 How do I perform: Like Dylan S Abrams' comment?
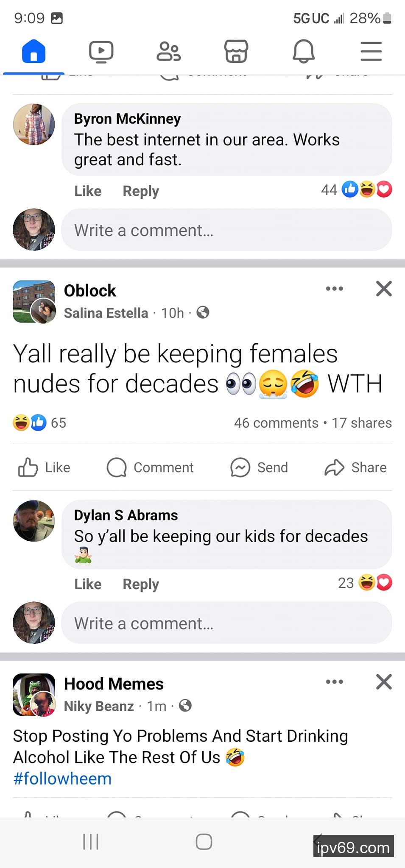pyautogui.click(x=88, y=584)
